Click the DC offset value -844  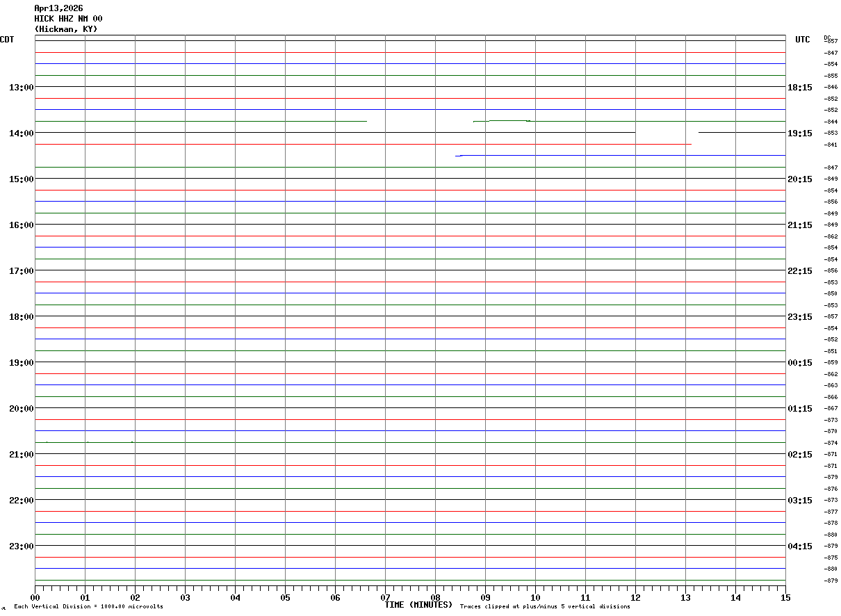pos(830,122)
